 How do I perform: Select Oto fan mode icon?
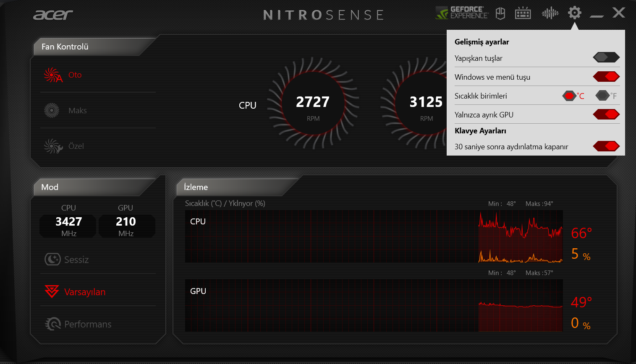53,75
